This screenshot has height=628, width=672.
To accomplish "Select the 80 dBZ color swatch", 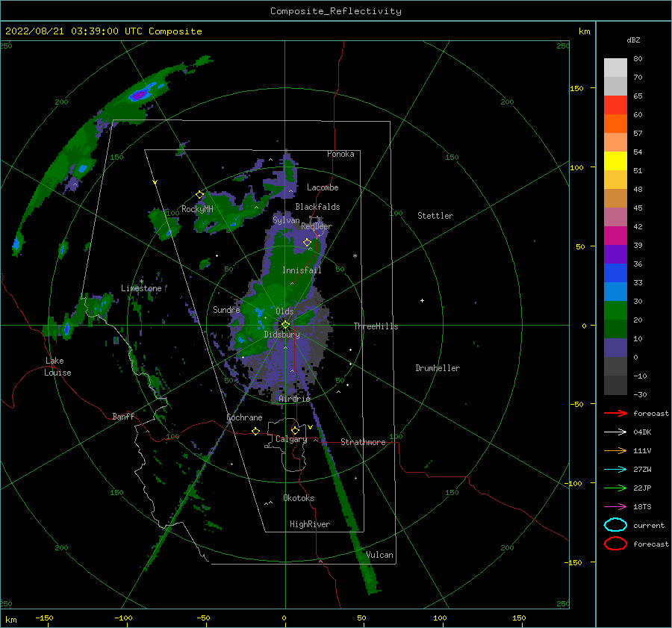I will (615, 67).
